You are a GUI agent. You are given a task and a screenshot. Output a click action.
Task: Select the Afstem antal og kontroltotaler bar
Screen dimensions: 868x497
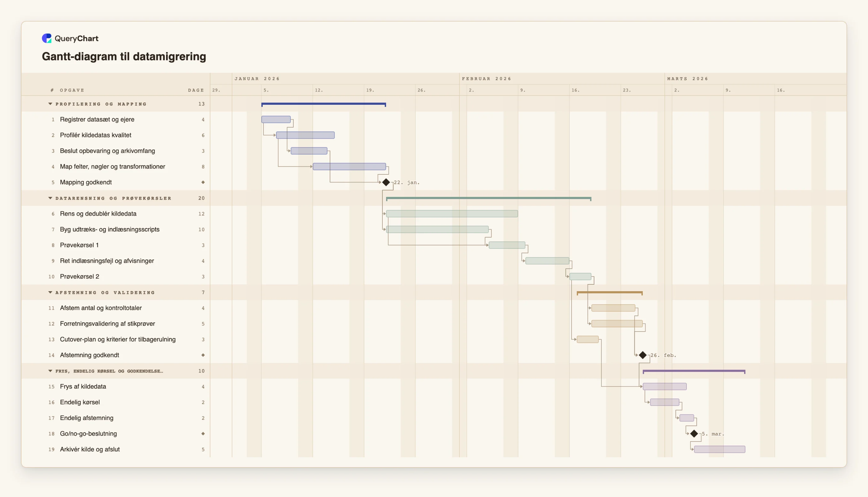pyautogui.click(x=613, y=308)
